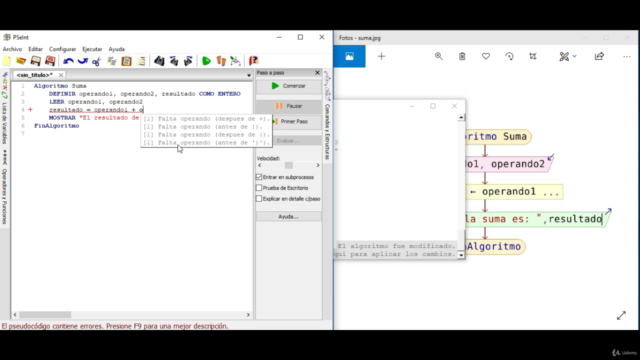Image resolution: width=640 pixels, height=360 pixels.
Task: Open Find with the binoculars icon
Action: coord(159,61)
